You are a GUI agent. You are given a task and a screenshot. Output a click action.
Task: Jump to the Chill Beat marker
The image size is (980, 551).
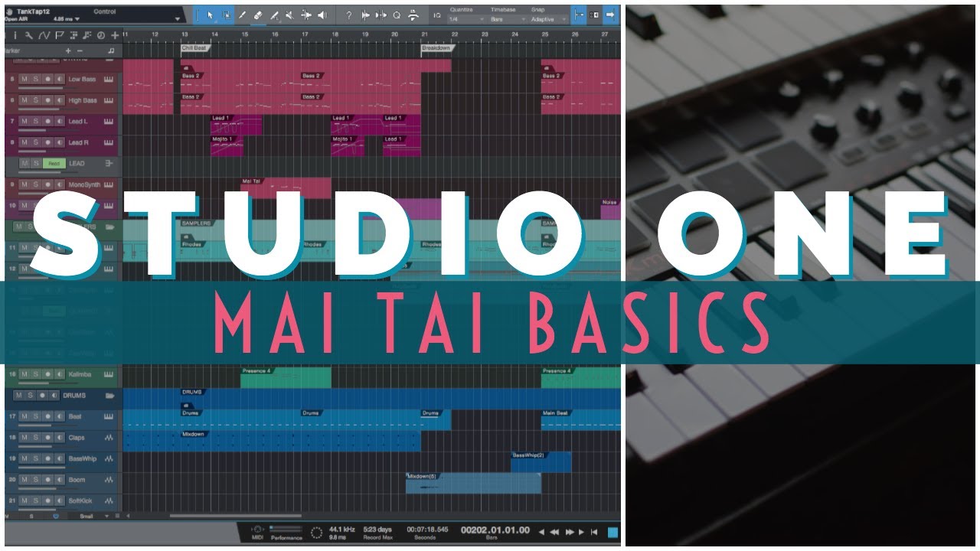coord(195,47)
